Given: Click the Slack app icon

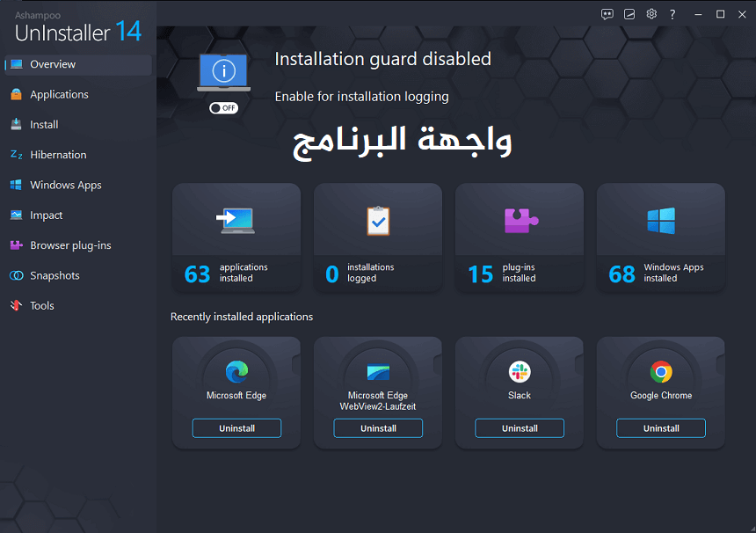Looking at the screenshot, I should [520, 372].
